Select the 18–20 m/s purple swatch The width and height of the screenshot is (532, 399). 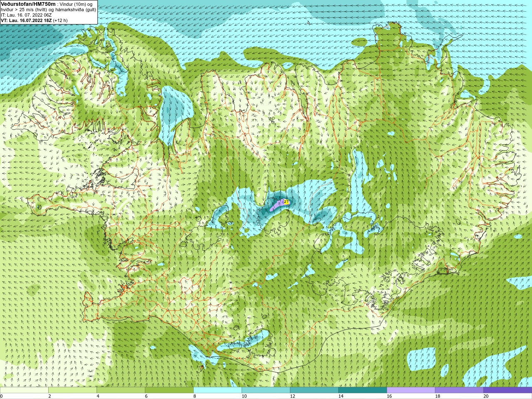click(459, 390)
